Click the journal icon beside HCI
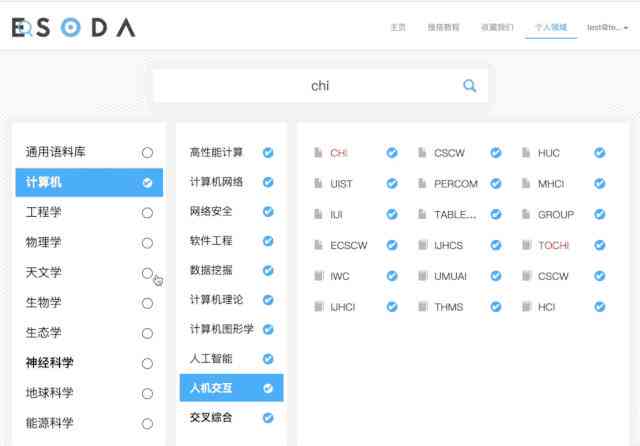 pos(527,306)
